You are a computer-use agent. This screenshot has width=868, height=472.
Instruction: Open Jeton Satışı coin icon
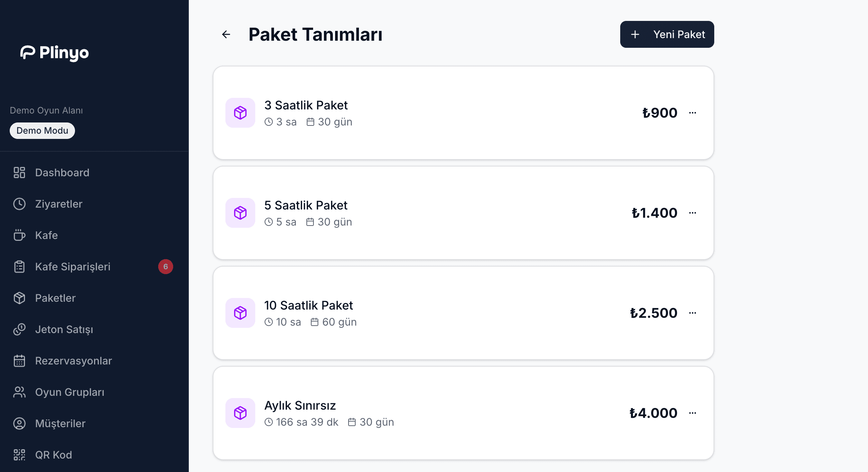coord(19,329)
